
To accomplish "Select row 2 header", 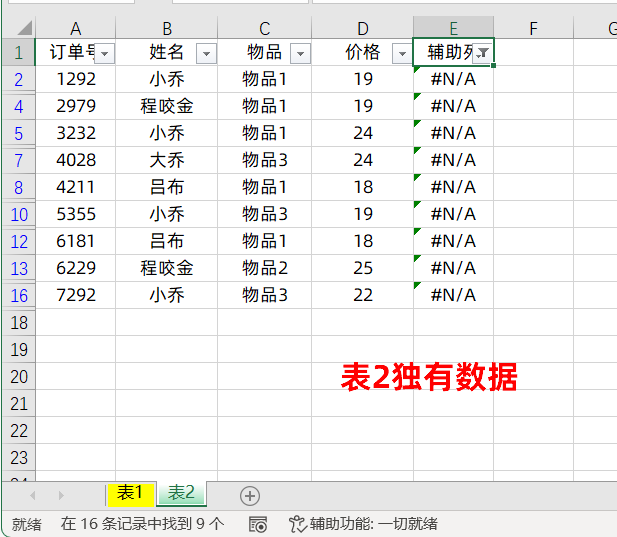I will pos(19,79).
